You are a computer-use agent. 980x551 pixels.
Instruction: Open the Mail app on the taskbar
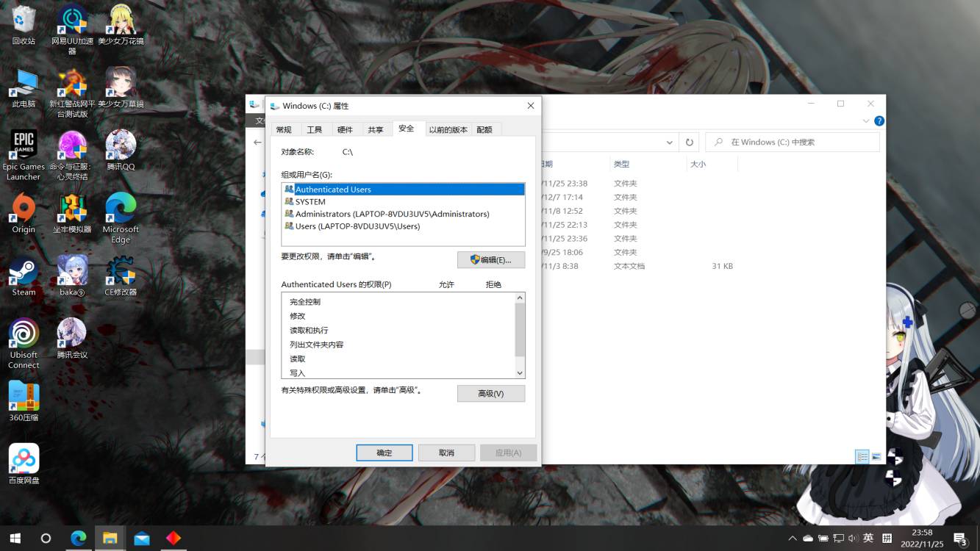coord(142,538)
